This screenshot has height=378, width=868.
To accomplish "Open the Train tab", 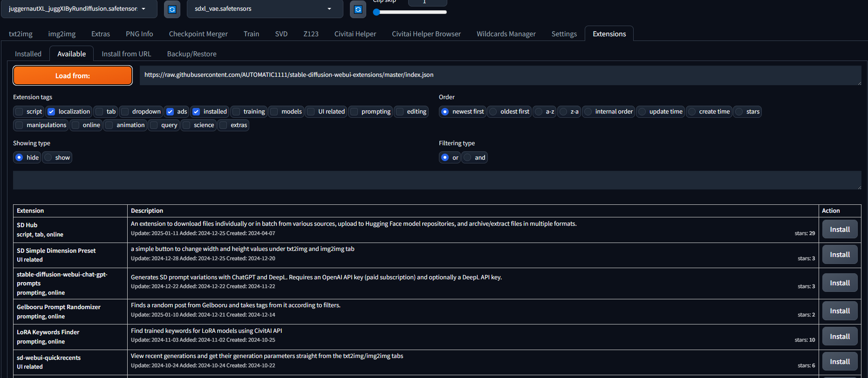I will tap(251, 34).
